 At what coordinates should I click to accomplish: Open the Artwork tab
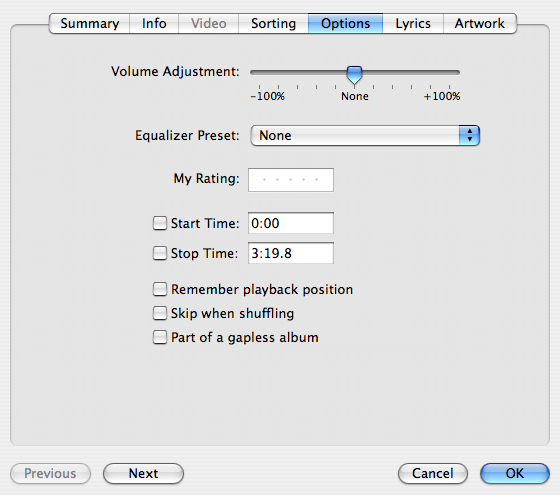(480, 24)
